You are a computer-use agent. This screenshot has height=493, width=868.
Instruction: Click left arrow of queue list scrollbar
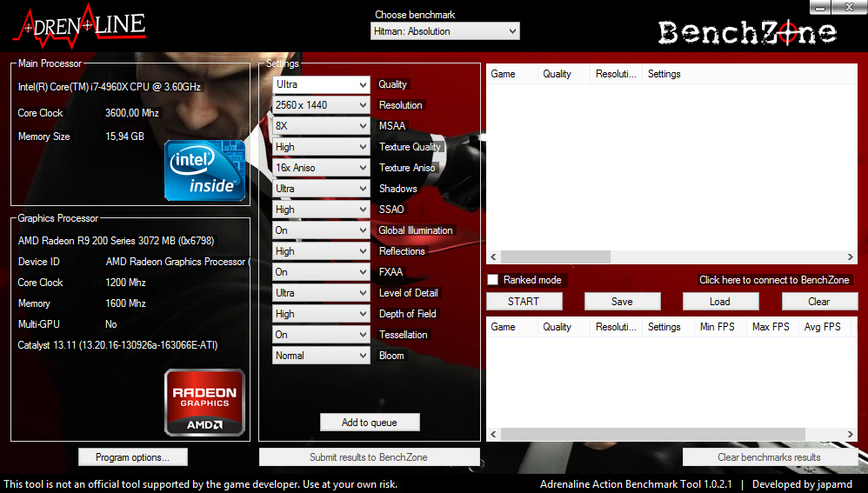[493, 256]
